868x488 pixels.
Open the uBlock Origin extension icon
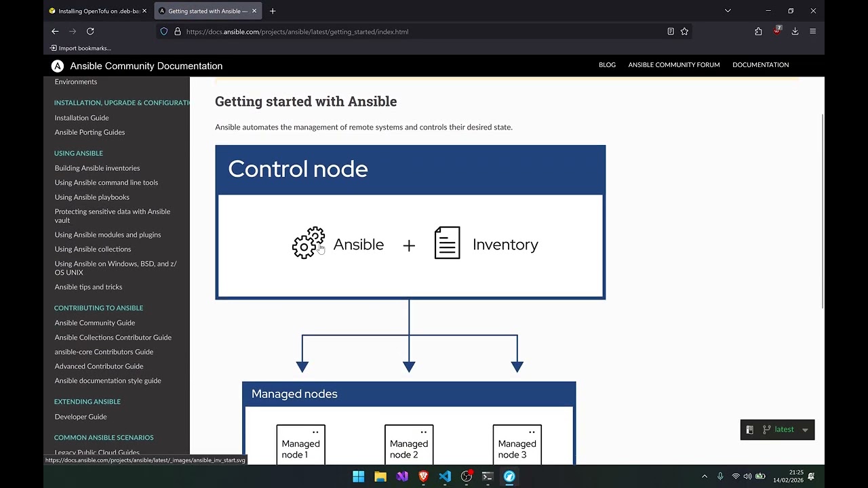pyautogui.click(x=777, y=31)
